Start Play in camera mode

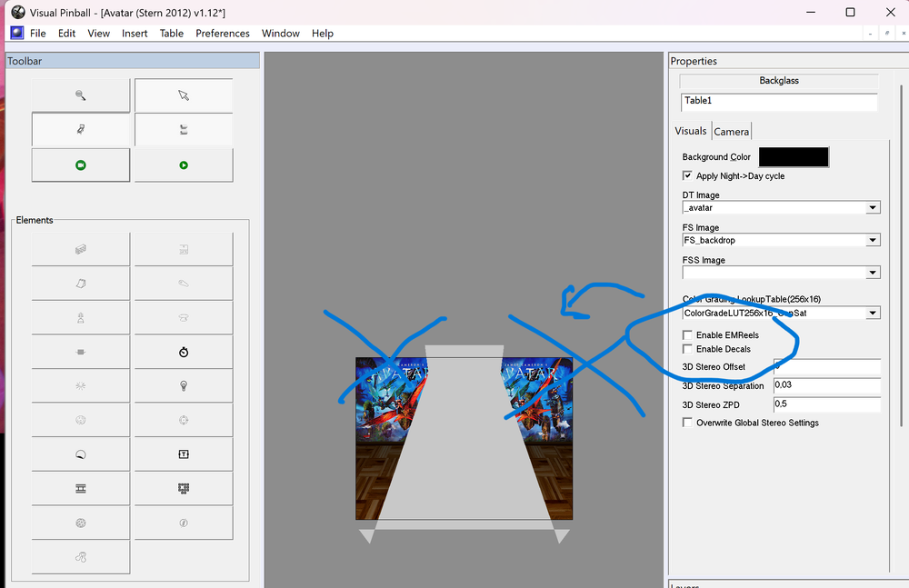(x=81, y=165)
